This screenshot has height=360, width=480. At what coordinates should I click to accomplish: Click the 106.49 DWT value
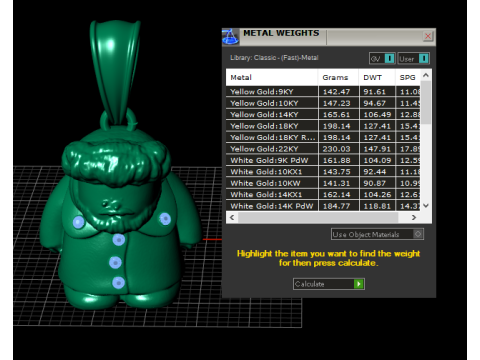pyautogui.click(x=377, y=115)
